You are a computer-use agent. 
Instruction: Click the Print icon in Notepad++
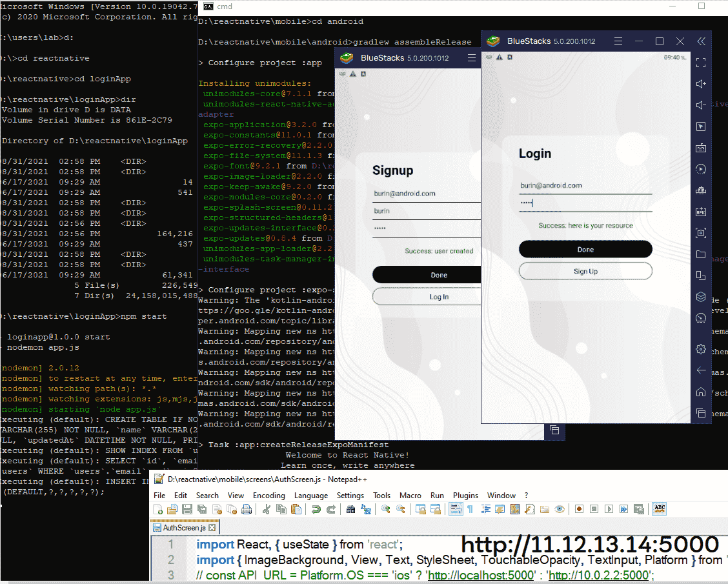[247, 509]
